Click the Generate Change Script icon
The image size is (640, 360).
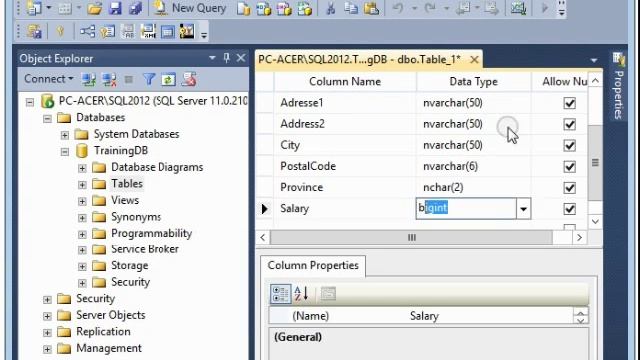(x=34, y=31)
